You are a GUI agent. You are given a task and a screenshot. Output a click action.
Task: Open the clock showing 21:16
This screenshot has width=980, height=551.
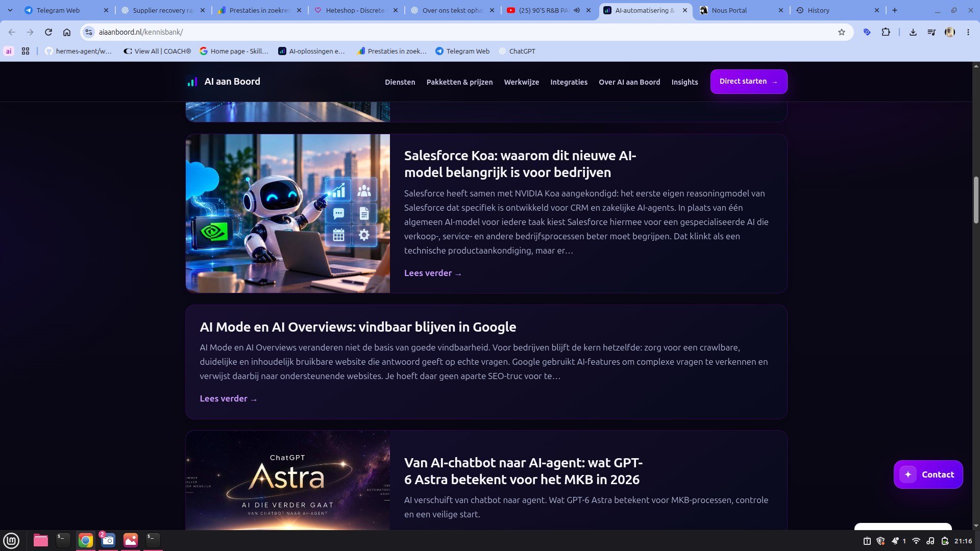coord(963,541)
